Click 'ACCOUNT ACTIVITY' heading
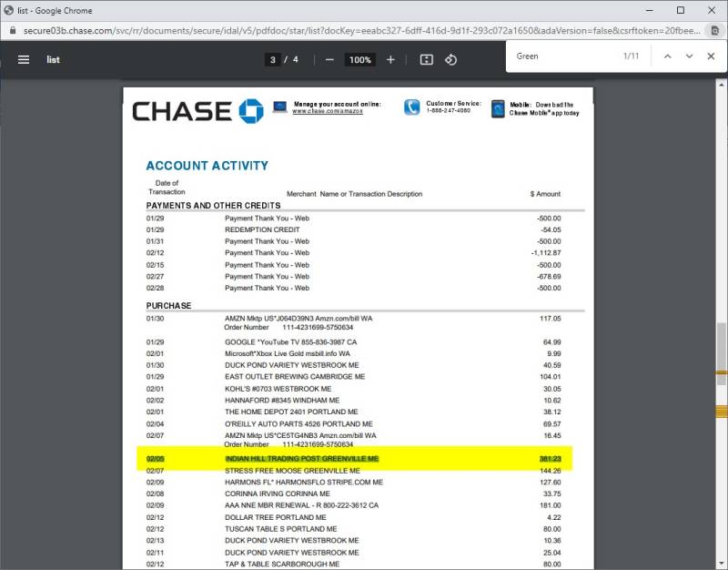Viewport: 728px width, 570px height. tap(207, 166)
